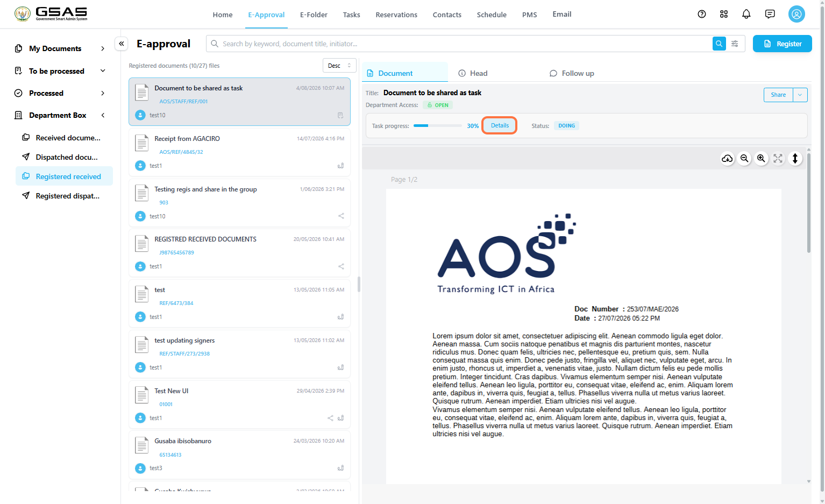Click the document list scrollbar
Viewport: 825px width, 504px height.
click(359, 284)
